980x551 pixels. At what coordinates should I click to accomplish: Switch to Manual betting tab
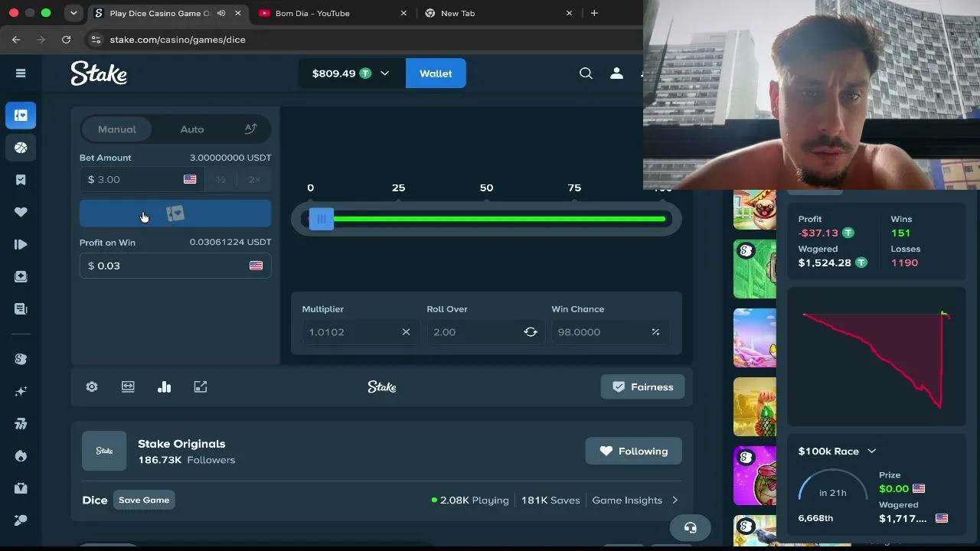117,129
